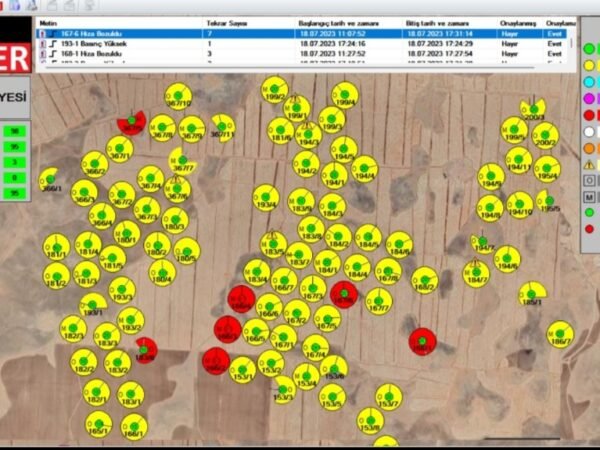Sort by Tekrar Sayısı column header
This screenshot has width=600, height=450.
[x=230, y=21]
